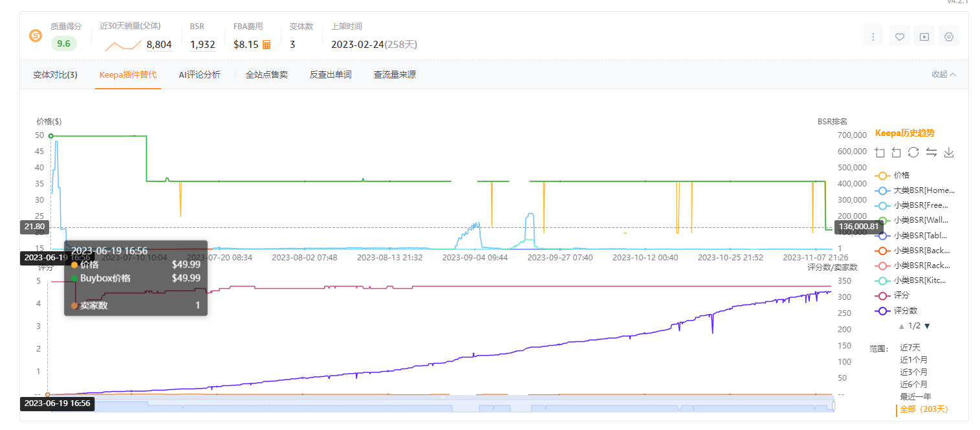The image size is (980, 430).
Task: Click the heart favorite icon
Action: point(899,36)
